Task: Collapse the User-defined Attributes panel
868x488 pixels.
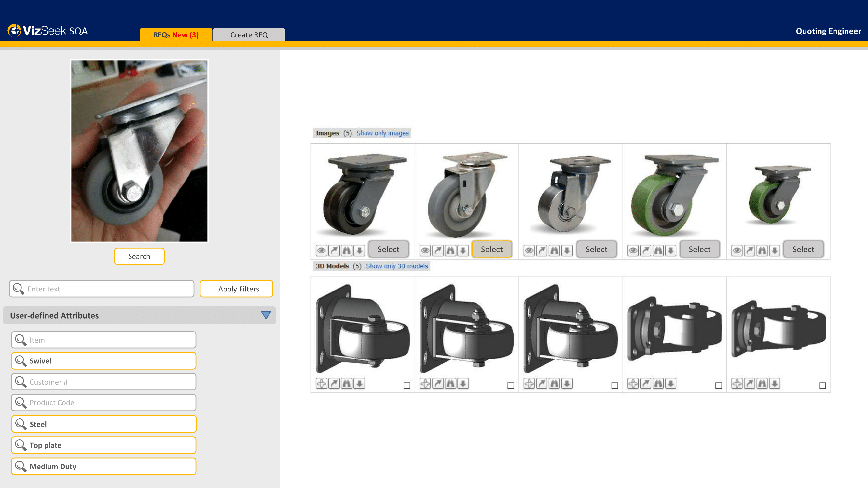Action: [266, 315]
